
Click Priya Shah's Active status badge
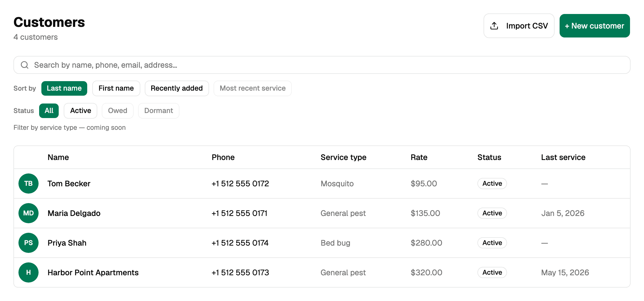tap(492, 243)
